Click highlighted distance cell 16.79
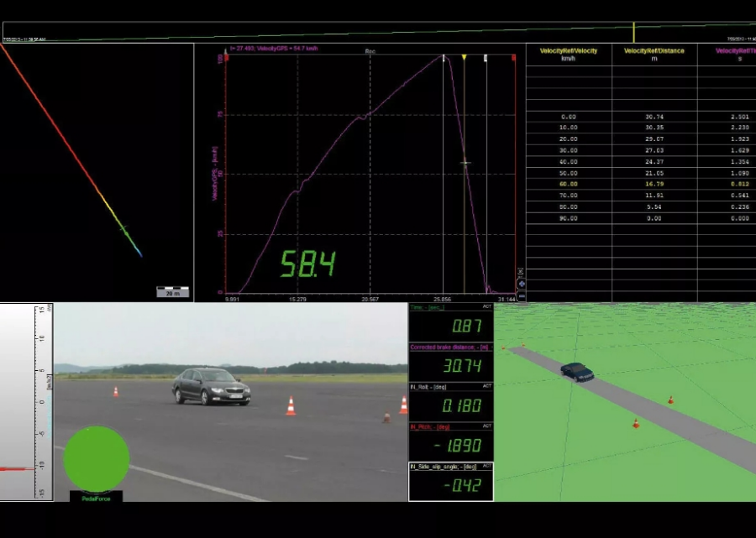Viewport: 756px width, 538px height. (x=654, y=184)
